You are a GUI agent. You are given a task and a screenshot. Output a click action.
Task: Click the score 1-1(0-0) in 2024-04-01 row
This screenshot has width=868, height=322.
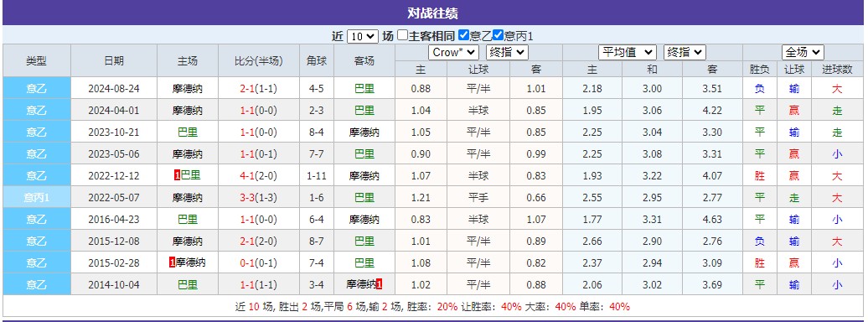[259, 111]
